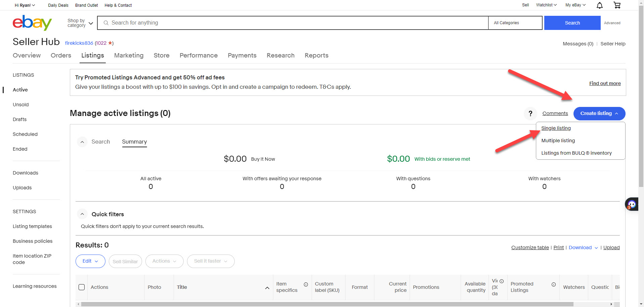
Task: Click the Print link
Action: [x=559, y=247]
